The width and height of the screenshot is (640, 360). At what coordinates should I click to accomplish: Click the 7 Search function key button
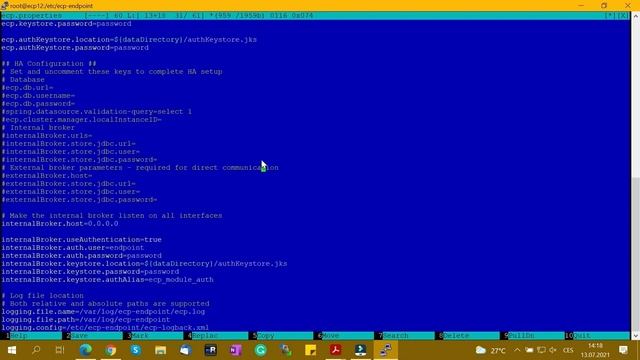pos(405,336)
